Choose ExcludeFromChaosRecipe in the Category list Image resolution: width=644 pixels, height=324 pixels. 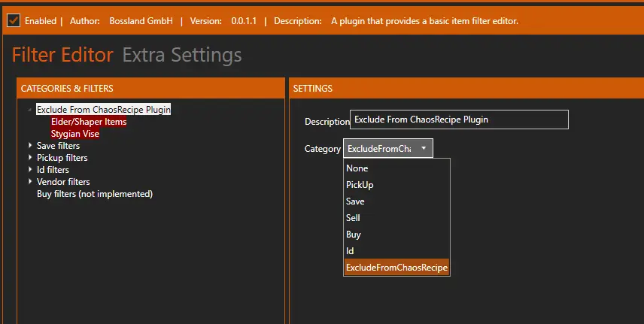(396, 268)
